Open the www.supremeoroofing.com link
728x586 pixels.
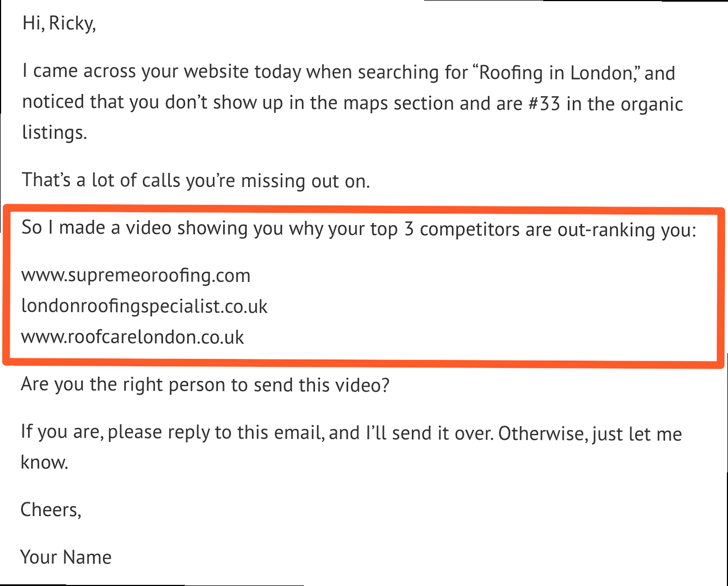[136, 275]
